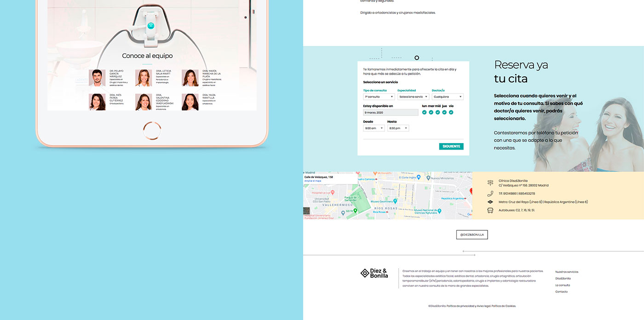
Task: Click the signpost address icon
Action: pyautogui.click(x=490, y=183)
